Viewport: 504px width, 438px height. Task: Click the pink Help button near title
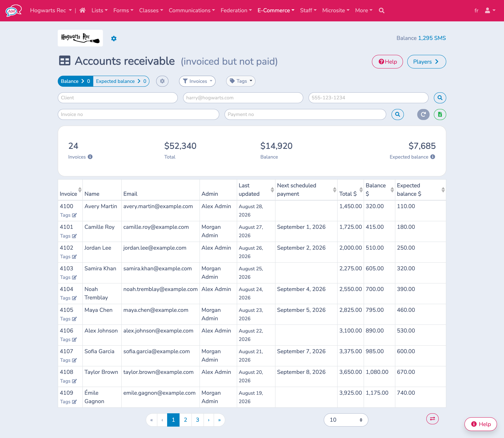click(x=387, y=62)
